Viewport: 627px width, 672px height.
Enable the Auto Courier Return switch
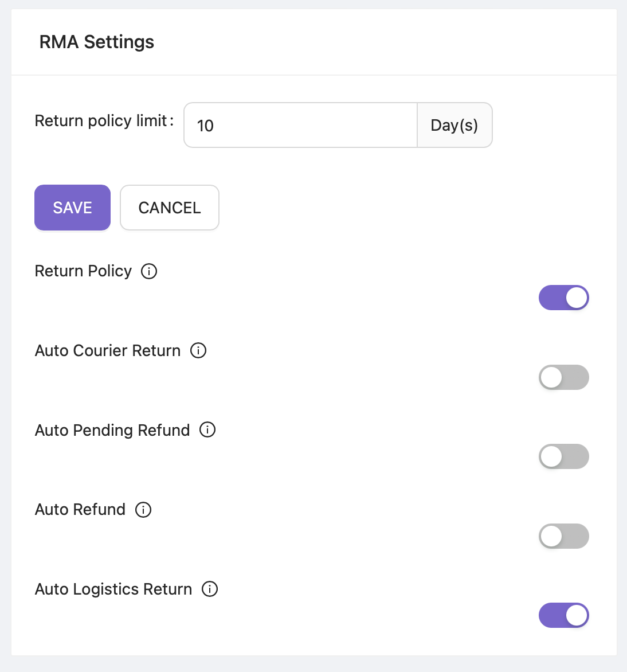[564, 377]
